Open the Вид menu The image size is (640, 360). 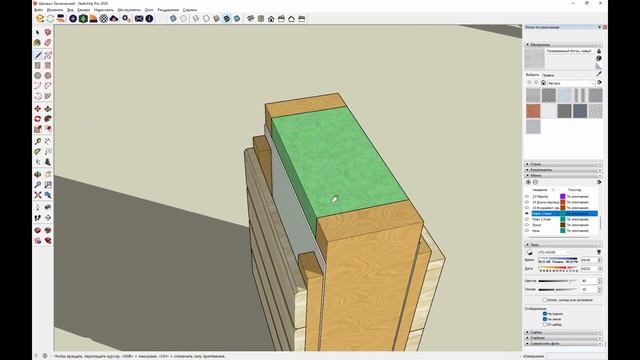pyautogui.click(x=70, y=10)
